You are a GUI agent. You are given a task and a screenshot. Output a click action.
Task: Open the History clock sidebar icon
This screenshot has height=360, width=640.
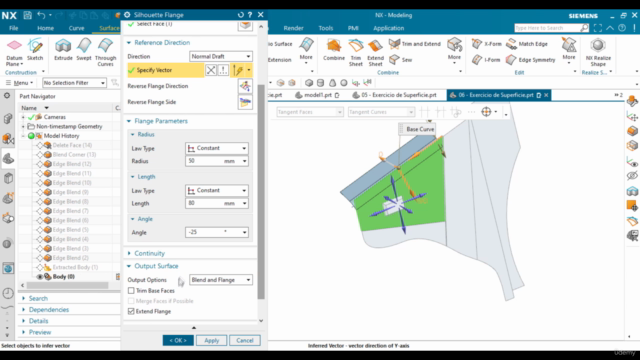coord(8,293)
